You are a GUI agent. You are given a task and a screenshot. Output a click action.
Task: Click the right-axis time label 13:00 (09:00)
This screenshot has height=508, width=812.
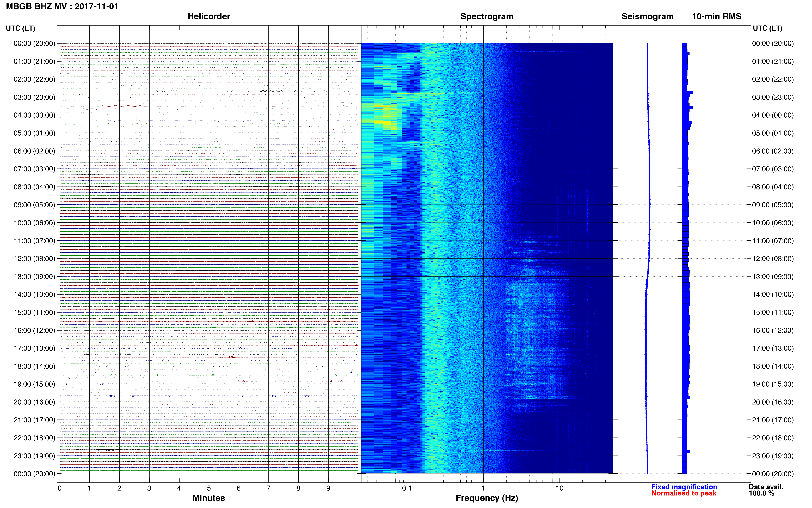coord(773,277)
